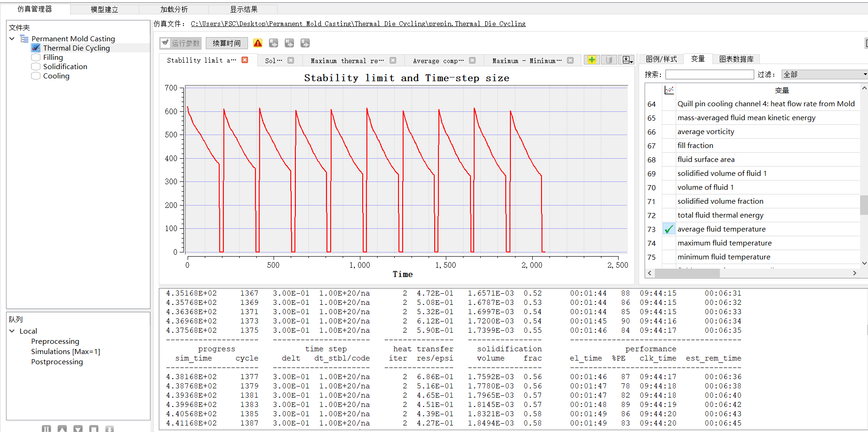Screen dimensions: 868x432
Task: Open the 模型建立 tab
Action: coord(104,9)
